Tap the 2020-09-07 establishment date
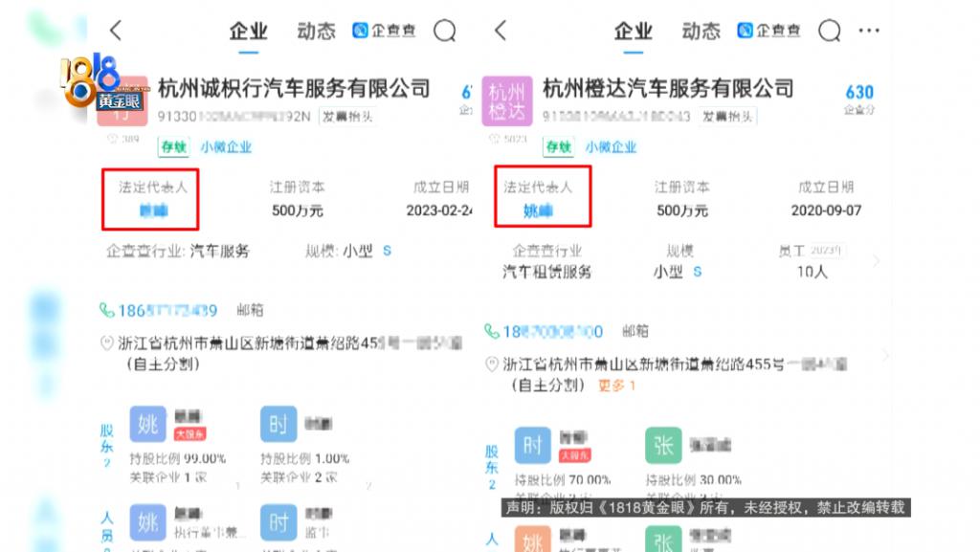This screenshot has height=552, width=980. [826, 210]
